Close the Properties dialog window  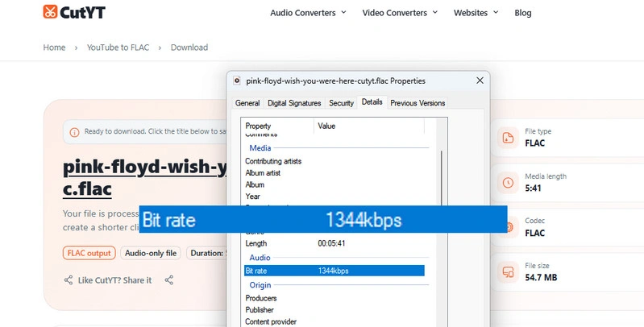click(x=480, y=81)
